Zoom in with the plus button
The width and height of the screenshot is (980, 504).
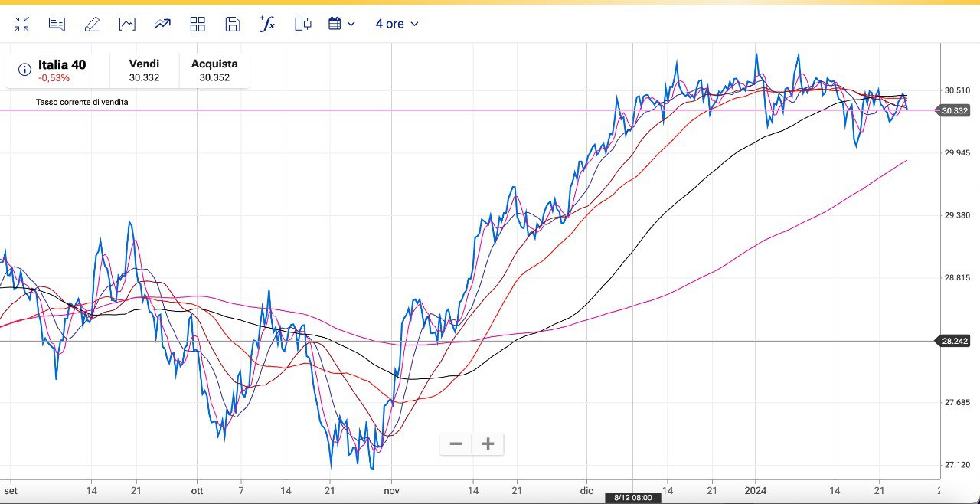click(x=488, y=443)
